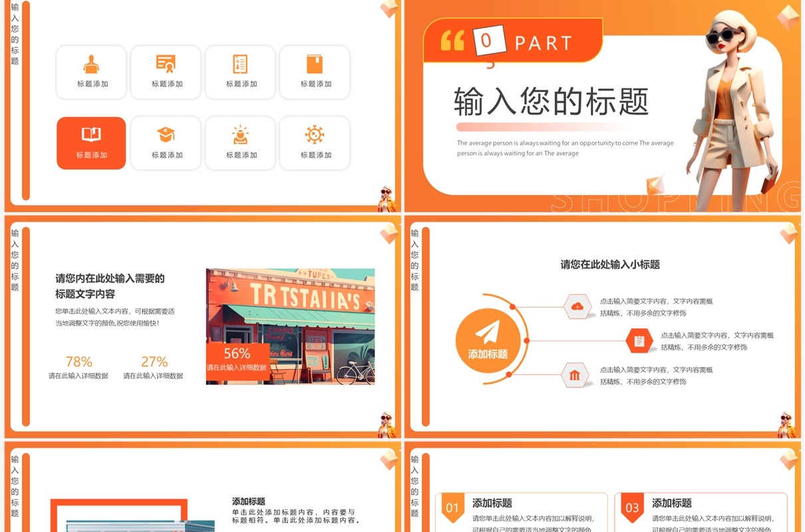Click the heading 请您内在此处输入需要的标题文字内容
The height and width of the screenshot is (532, 805).
click(110, 286)
